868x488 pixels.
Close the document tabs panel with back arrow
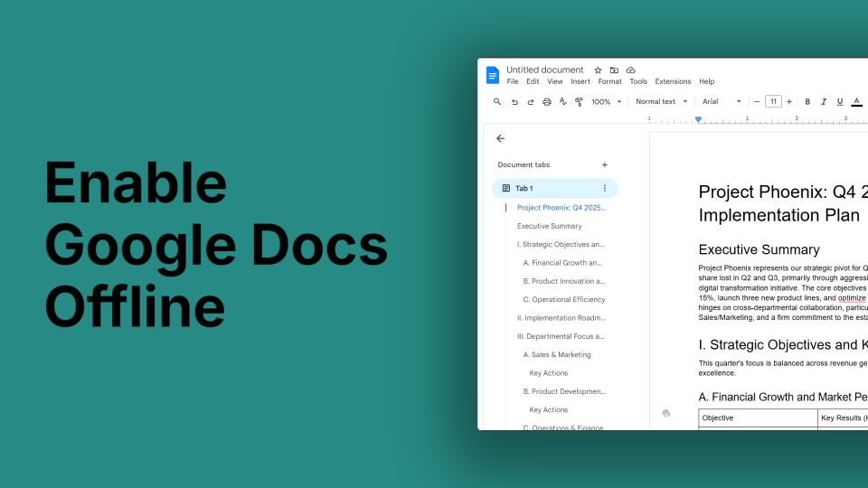(500, 138)
